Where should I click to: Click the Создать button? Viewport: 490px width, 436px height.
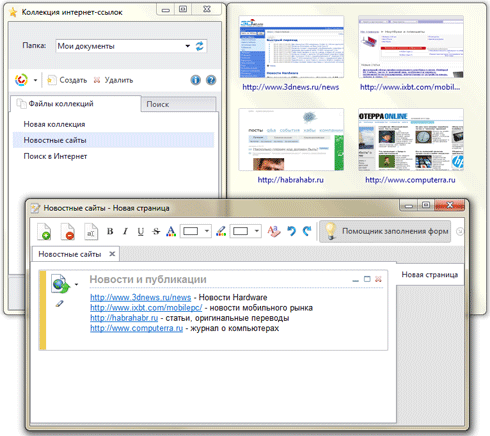pyautogui.click(x=67, y=80)
